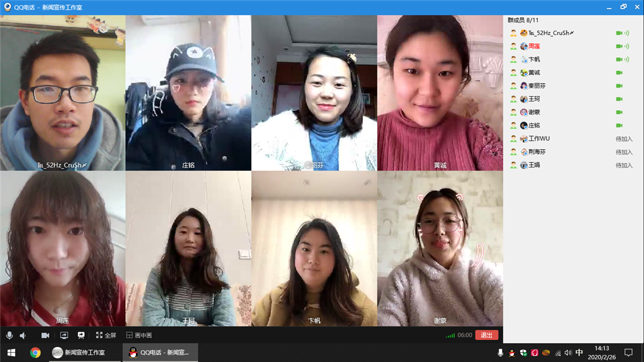Screen dimensions: 644x362
Task: Start screen sharing with monitor icon
Action: point(64,336)
